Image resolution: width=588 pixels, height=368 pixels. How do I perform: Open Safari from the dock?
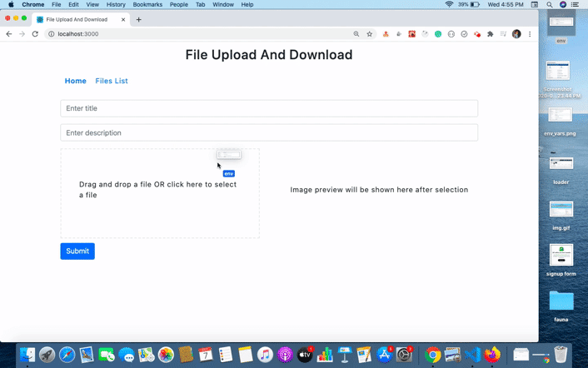pos(67,355)
